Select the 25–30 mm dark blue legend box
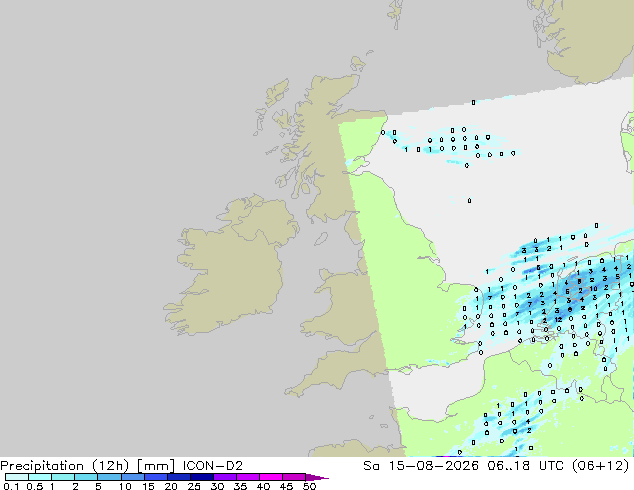The image size is (634, 490). coord(202,477)
